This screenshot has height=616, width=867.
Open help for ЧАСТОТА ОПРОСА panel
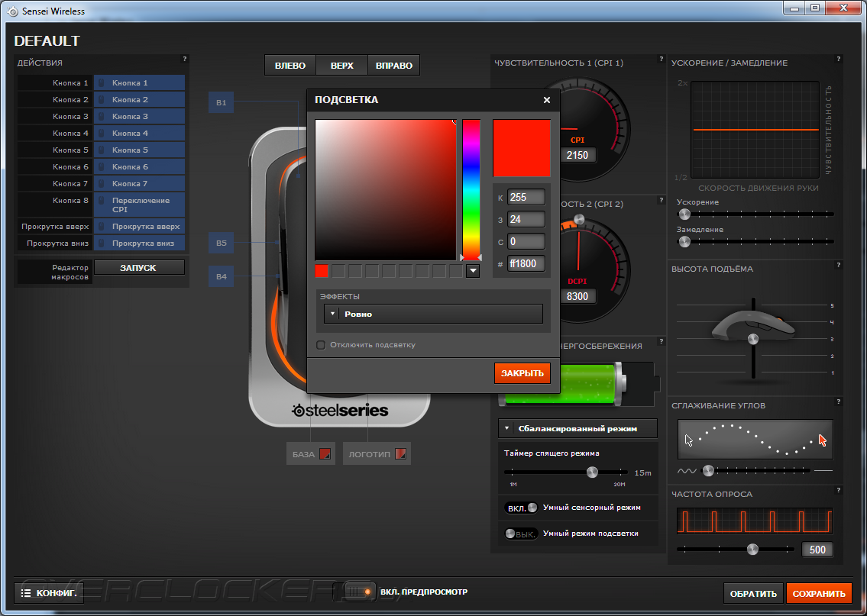(x=838, y=490)
